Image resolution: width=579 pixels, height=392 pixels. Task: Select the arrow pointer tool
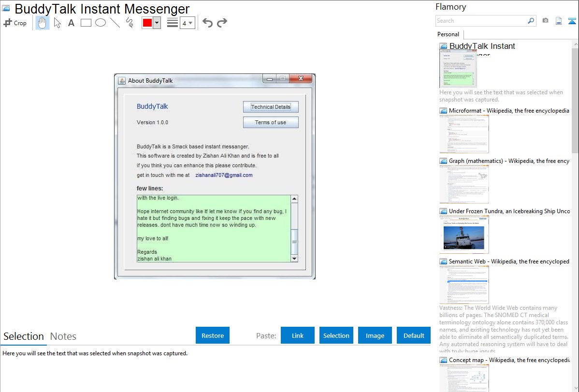pyautogui.click(x=57, y=23)
